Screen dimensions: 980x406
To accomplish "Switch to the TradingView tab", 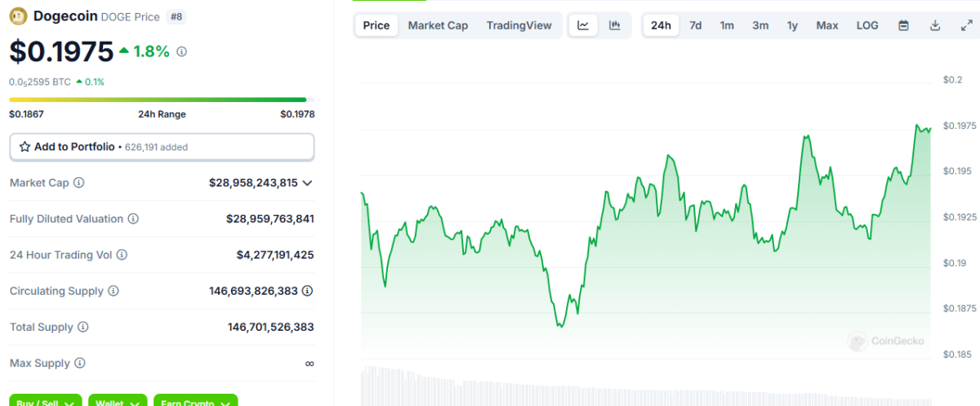I will pyautogui.click(x=519, y=25).
